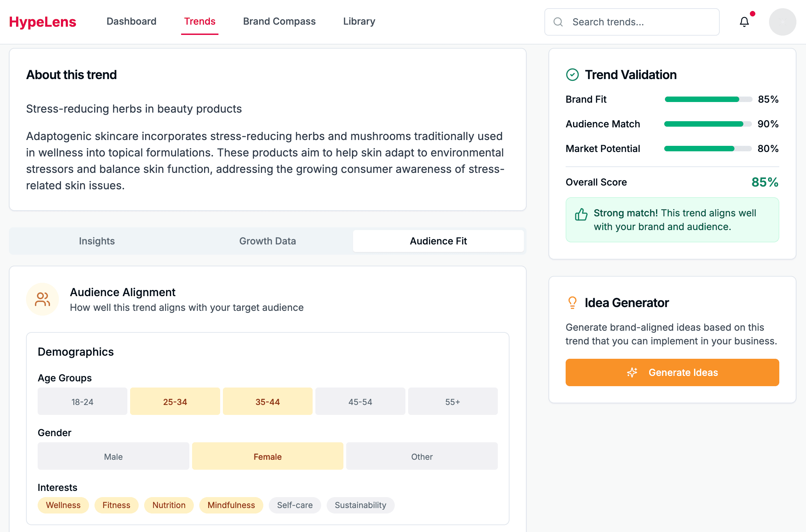Click the HypeLens logo
806x532 pixels.
click(x=42, y=22)
